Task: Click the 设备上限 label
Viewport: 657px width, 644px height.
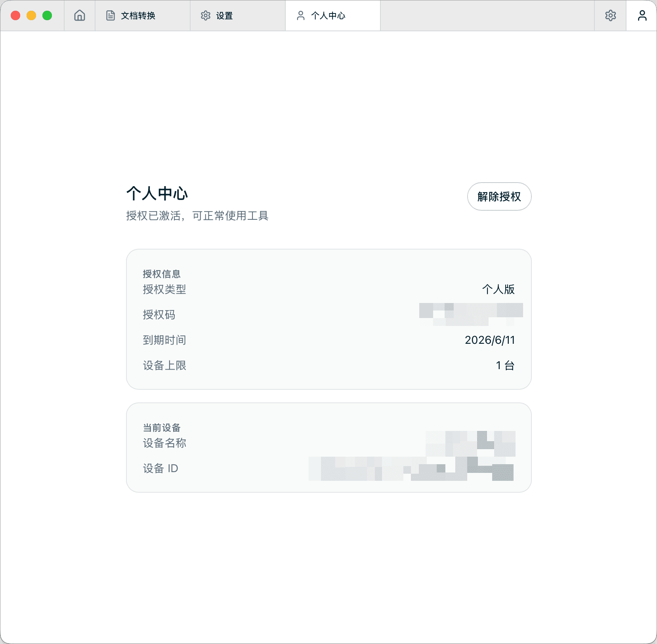Action: 164,366
